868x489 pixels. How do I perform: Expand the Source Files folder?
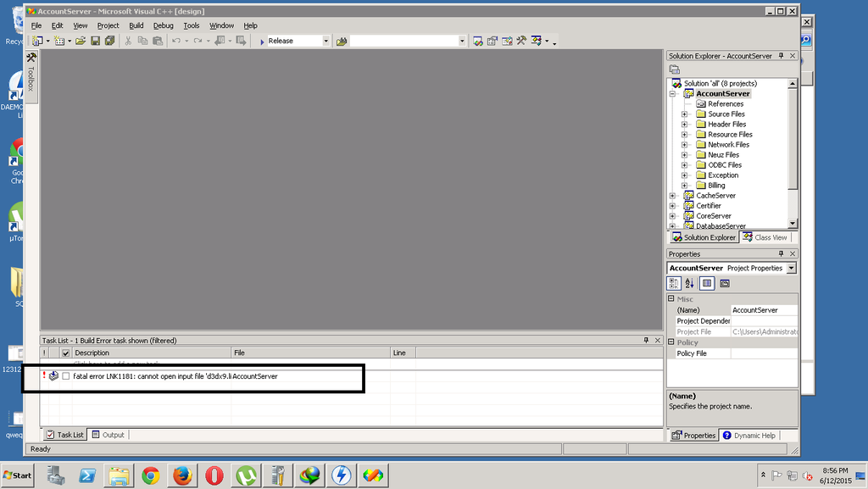click(684, 114)
